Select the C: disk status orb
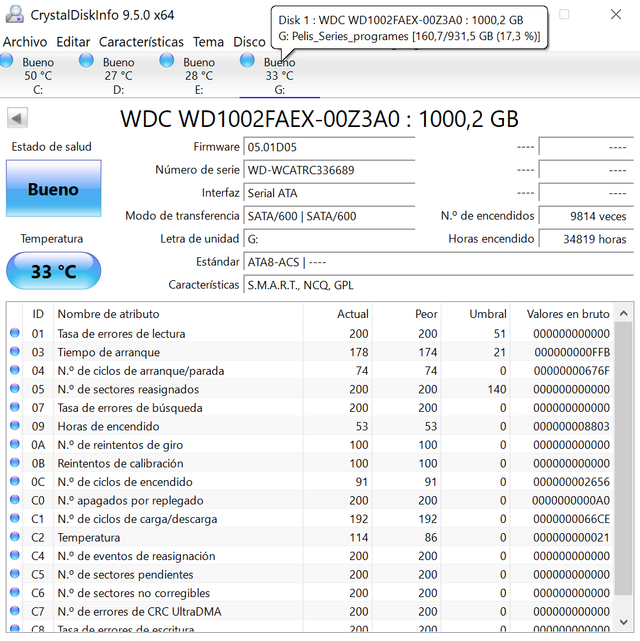640x641 pixels. [x=6, y=61]
